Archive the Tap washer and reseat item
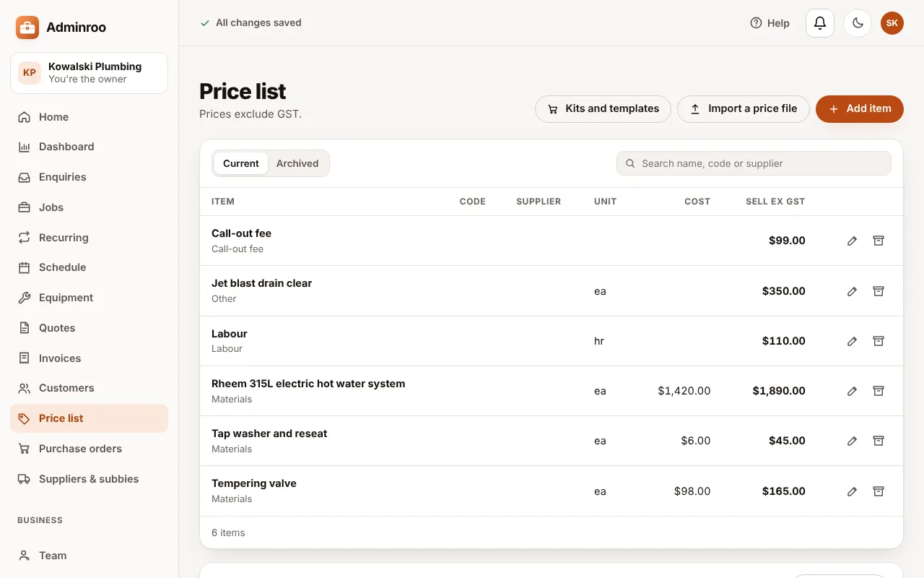The image size is (924, 578). [x=879, y=441]
